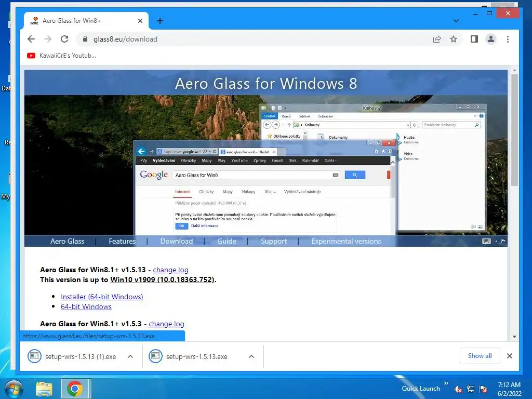Open the Features page
The width and height of the screenshot is (532, 399).
point(122,241)
